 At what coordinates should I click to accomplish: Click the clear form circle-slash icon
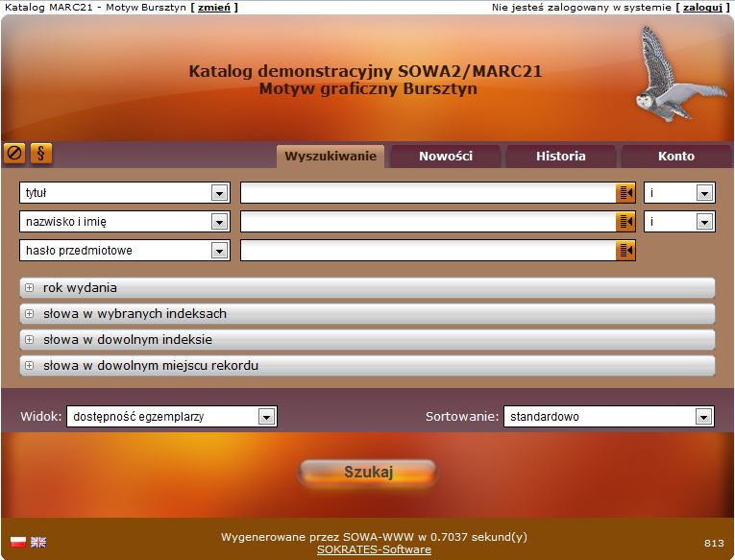[14, 154]
